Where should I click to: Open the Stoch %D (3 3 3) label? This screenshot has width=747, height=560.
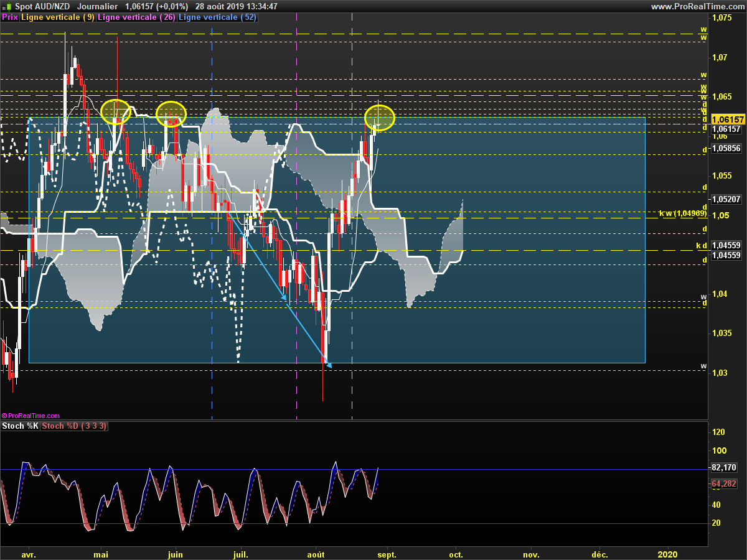pyautogui.click(x=75, y=426)
